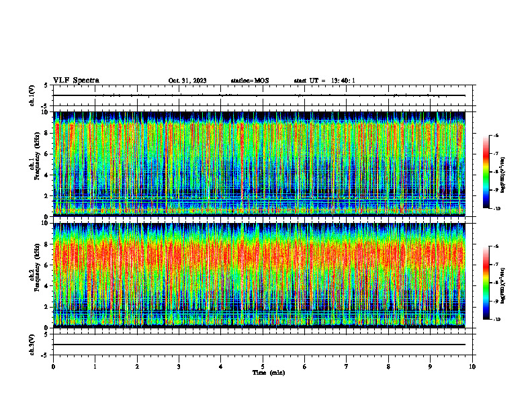Image resolution: width=532 pixels, height=411 pixels.
Task: Click the ch.2 spectrogram color scale bar
Action: point(486,283)
